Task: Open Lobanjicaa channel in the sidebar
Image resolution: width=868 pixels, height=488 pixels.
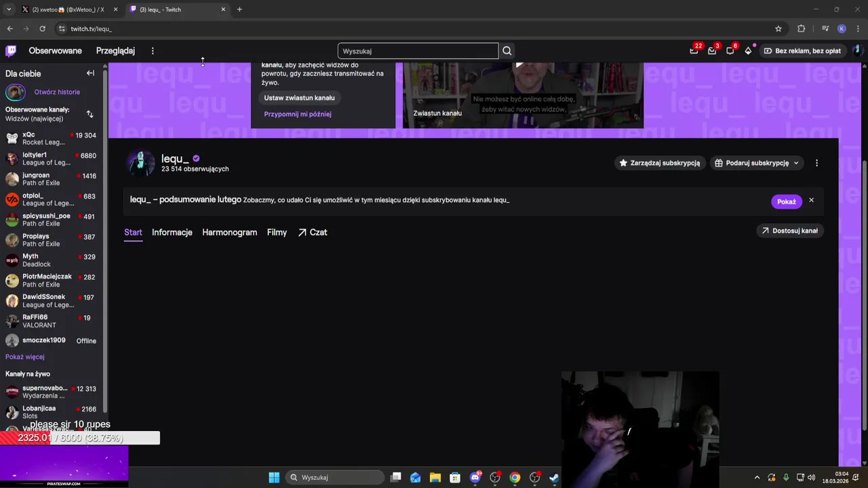Action: (51, 412)
